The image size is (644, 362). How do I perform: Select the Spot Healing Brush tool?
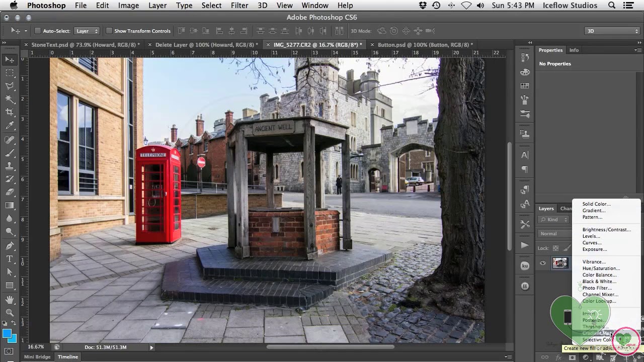[x=10, y=140]
